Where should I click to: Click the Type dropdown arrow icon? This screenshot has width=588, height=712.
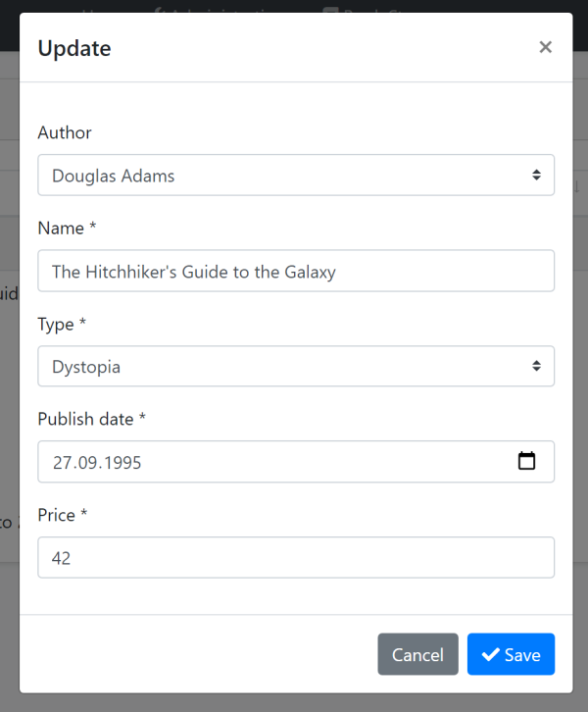tap(536, 366)
